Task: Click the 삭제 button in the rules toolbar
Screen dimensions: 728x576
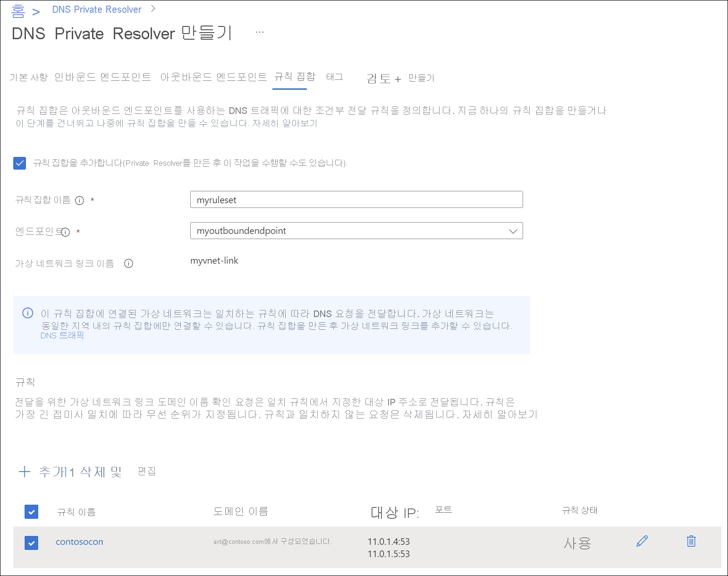Action: pyautogui.click(x=93, y=472)
